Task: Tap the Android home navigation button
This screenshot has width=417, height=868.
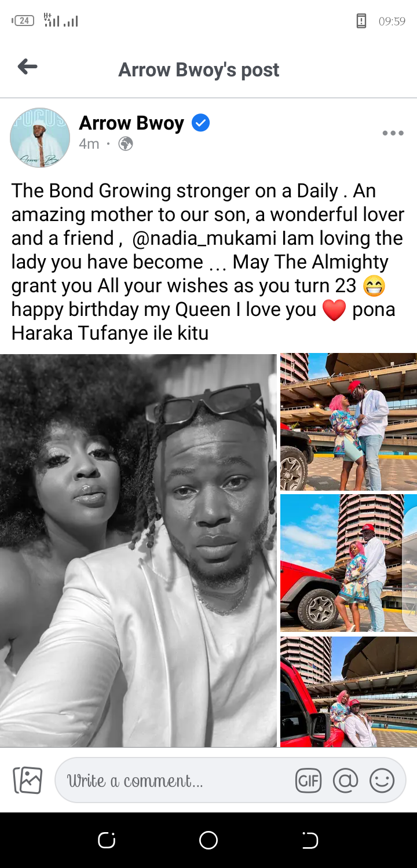Action: pos(209,840)
